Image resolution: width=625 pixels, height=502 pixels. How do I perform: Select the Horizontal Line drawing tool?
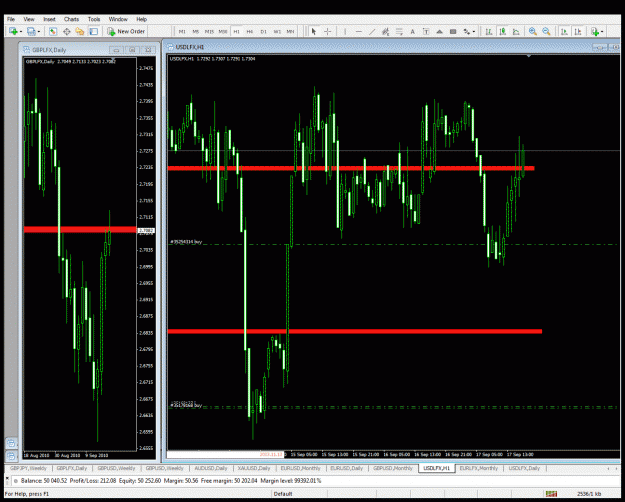pyautogui.click(x=359, y=31)
